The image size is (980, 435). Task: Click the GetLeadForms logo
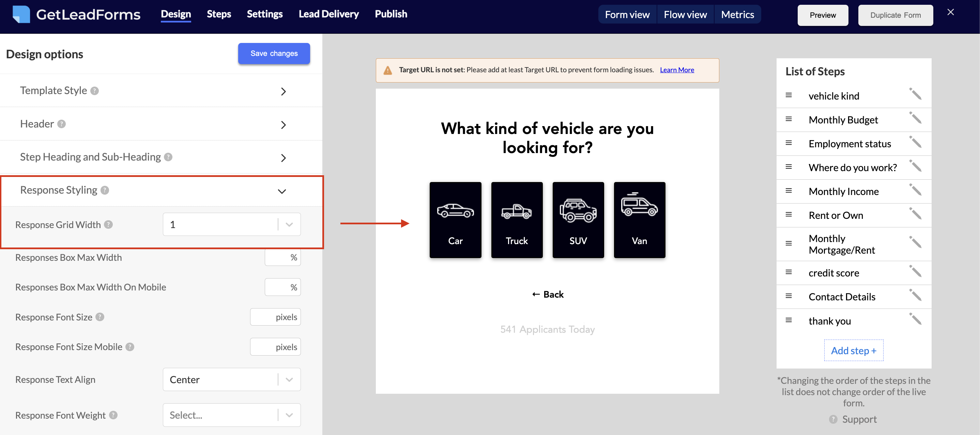(76, 14)
